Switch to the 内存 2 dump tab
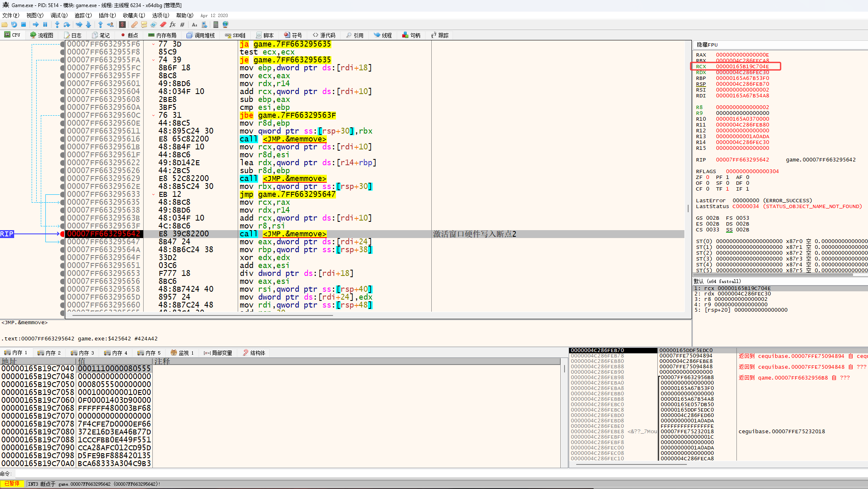This screenshot has height=489, width=868. [49, 353]
